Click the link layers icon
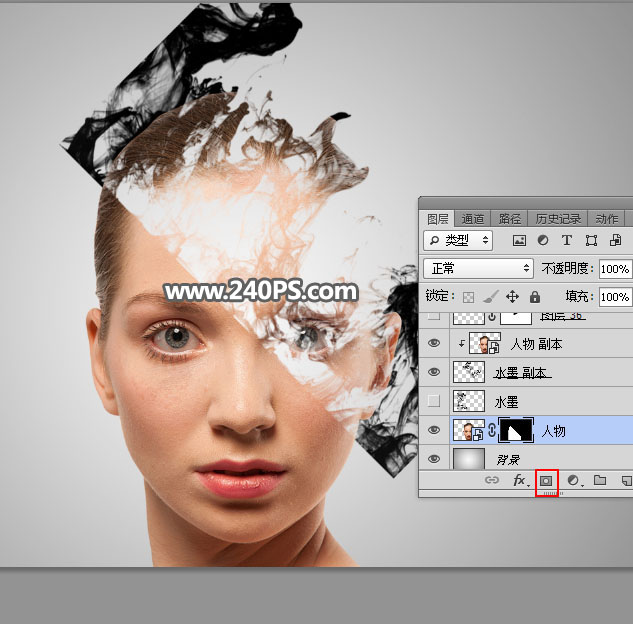The width and height of the screenshot is (633, 624). pyautogui.click(x=492, y=481)
